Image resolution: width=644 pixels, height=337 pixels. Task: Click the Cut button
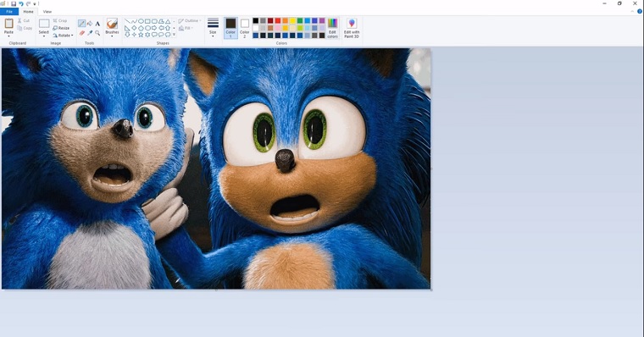click(24, 20)
